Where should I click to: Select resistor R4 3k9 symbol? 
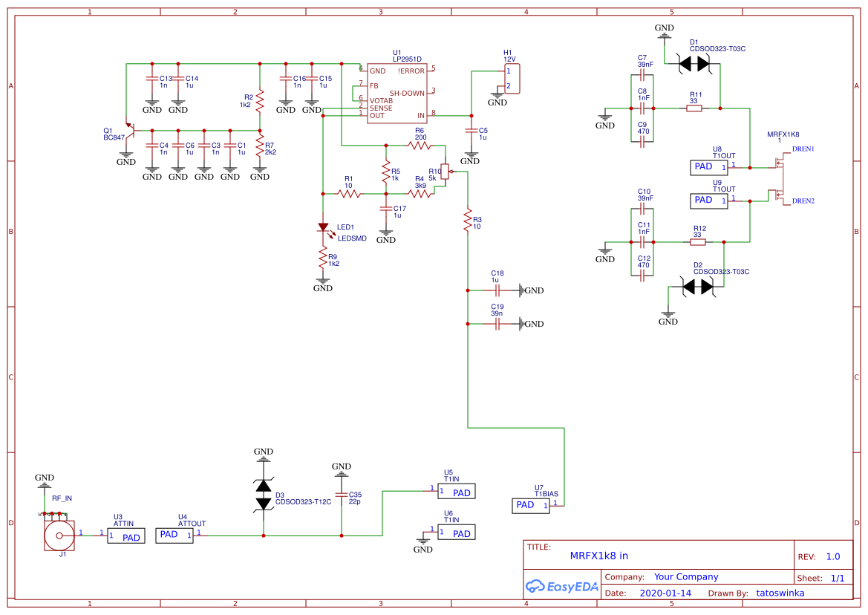[420, 194]
